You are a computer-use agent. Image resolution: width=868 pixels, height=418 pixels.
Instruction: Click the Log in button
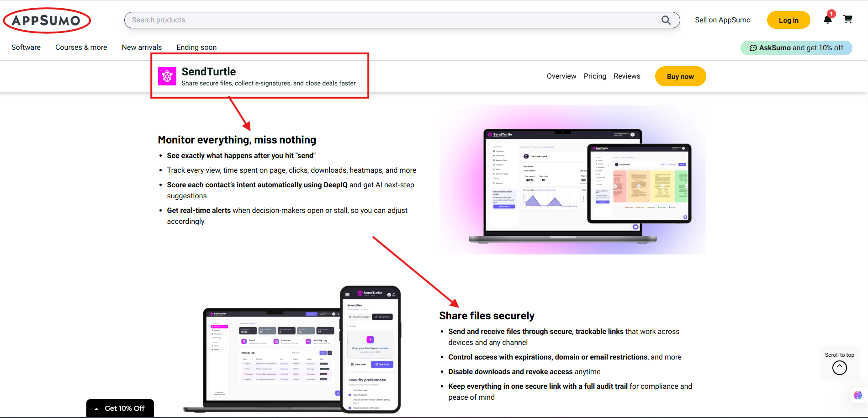tap(788, 20)
